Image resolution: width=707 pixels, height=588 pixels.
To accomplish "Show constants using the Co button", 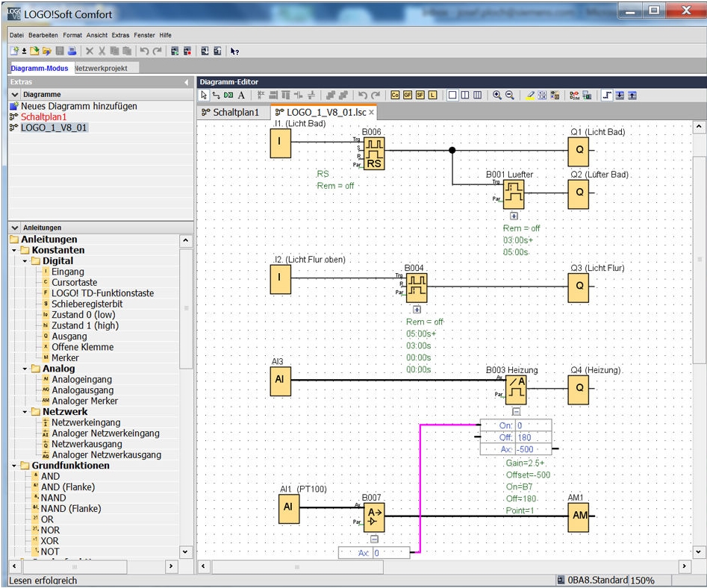I will click(x=395, y=95).
